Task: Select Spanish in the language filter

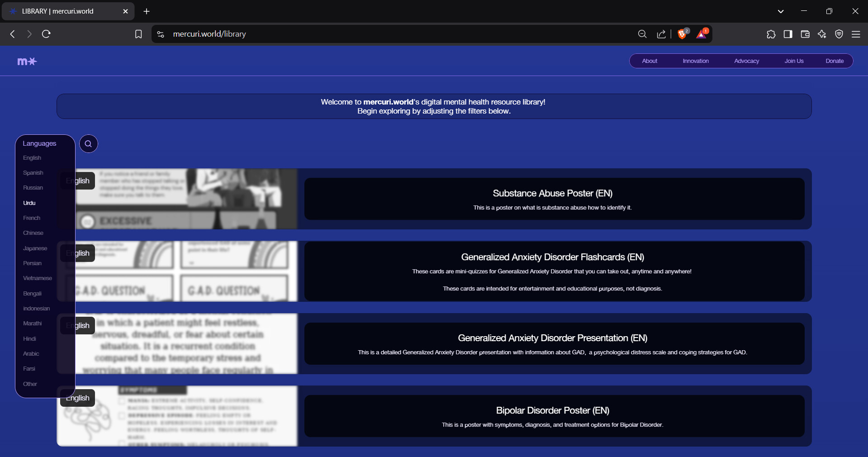Action: pos(33,173)
